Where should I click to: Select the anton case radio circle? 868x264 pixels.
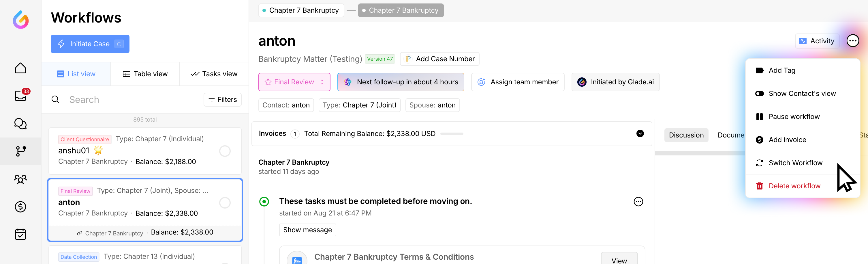click(x=225, y=202)
